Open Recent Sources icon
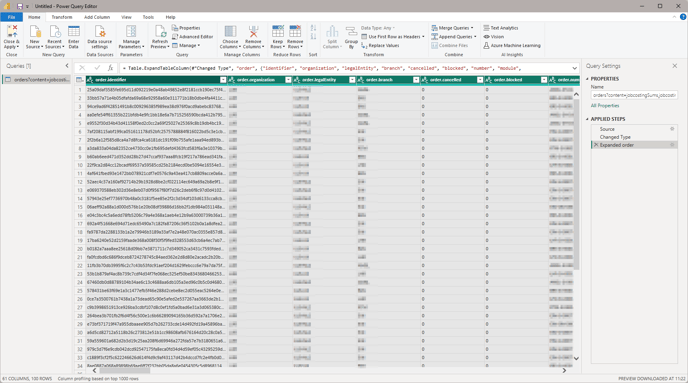The height and width of the screenshot is (383, 688). (54, 32)
